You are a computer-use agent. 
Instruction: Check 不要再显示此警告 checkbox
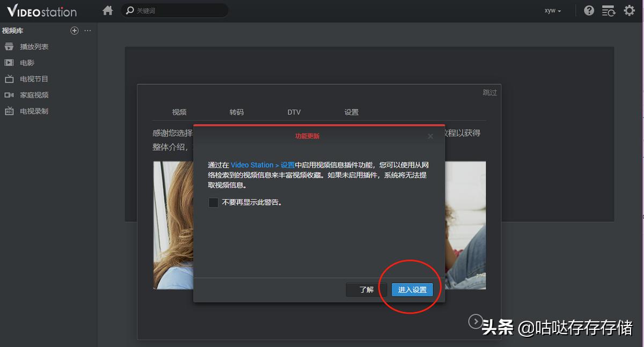click(x=213, y=203)
